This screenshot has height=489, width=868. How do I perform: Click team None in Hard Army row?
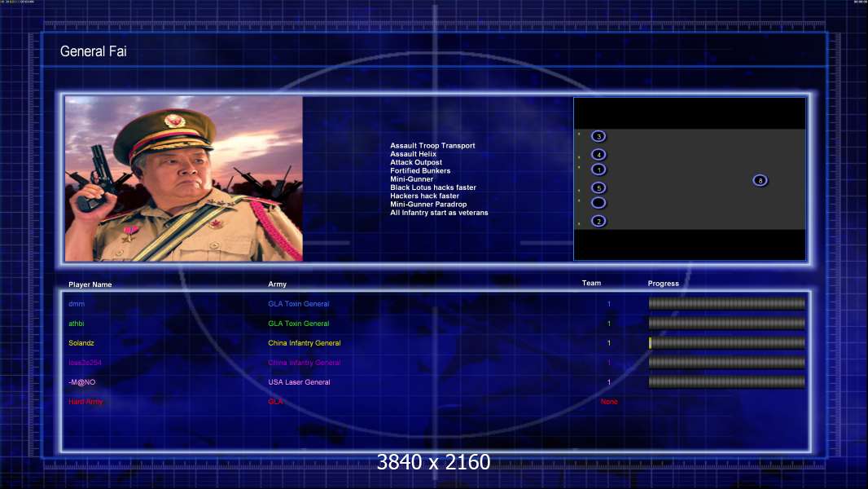point(609,402)
